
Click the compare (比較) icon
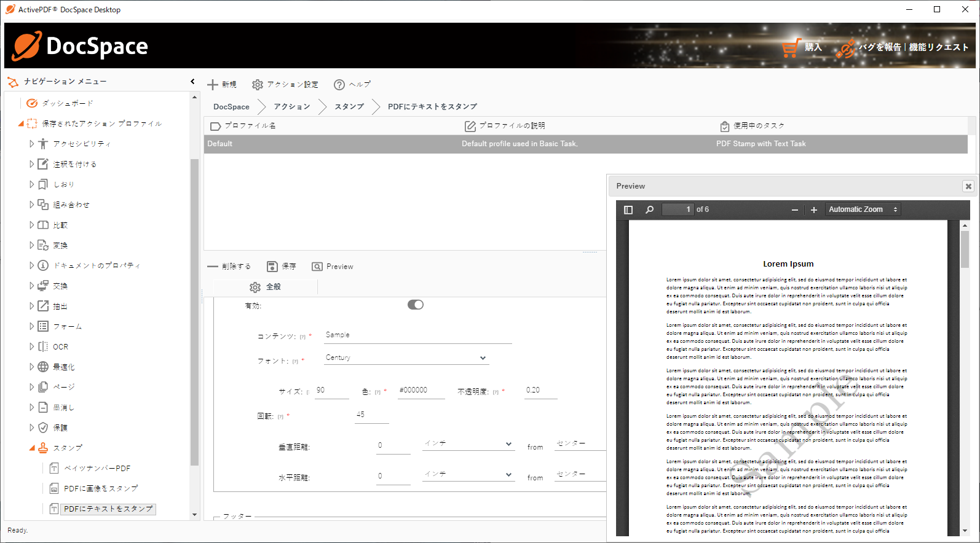43,225
